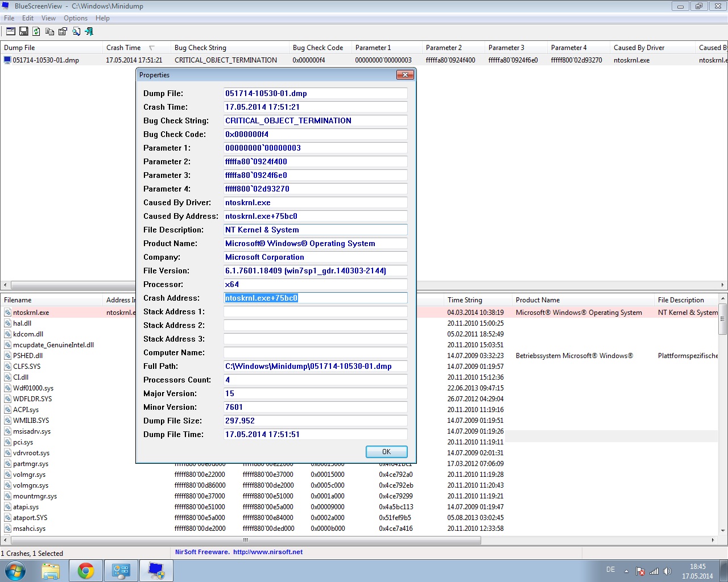Click the Save Selected Items floppy icon
728x582 pixels.
point(24,31)
